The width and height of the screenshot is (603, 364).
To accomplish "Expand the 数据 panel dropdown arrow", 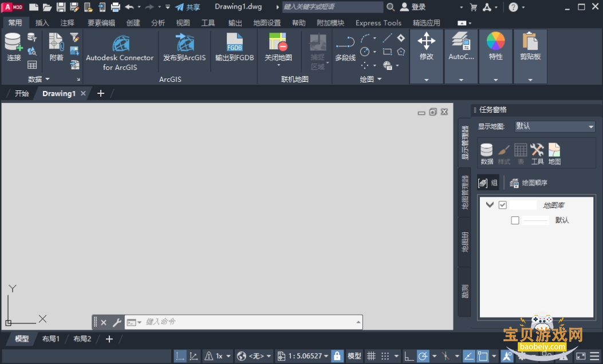I will click(x=48, y=79).
